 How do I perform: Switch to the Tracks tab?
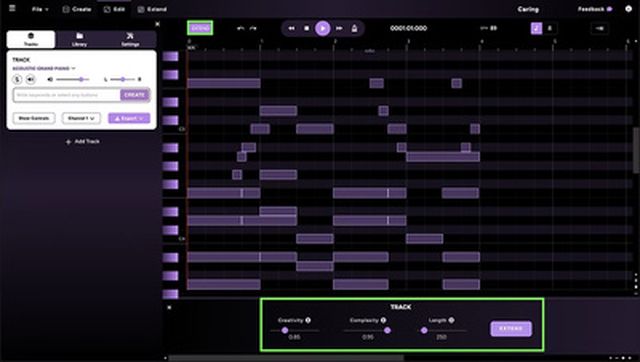coord(31,39)
